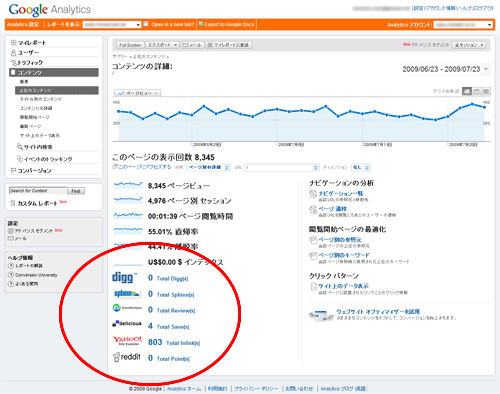The height and width of the screenshot is (394, 500).
Task: Click the ページ別のキーワード icon
Action: 313,256
